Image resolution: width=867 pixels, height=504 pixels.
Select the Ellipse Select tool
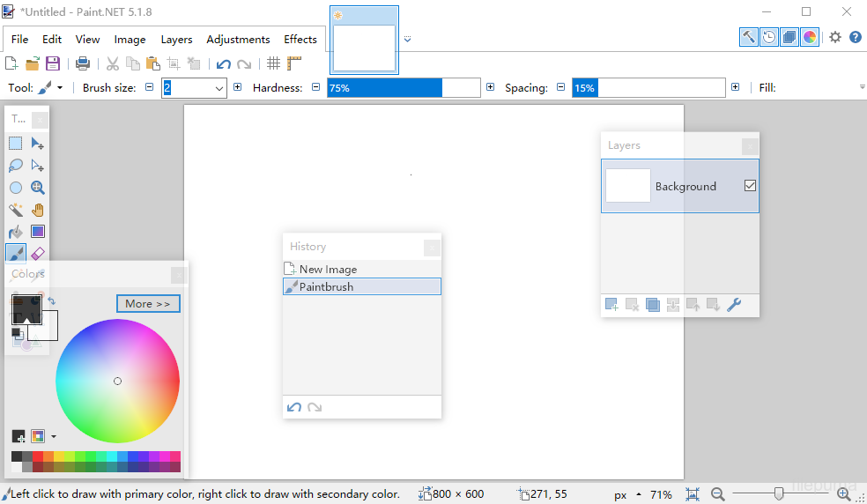pyautogui.click(x=16, y=188)
